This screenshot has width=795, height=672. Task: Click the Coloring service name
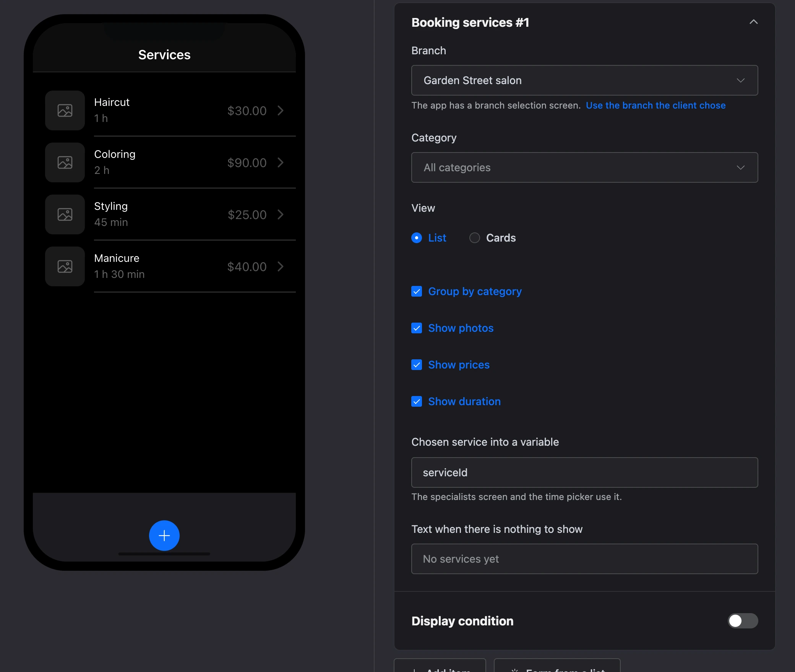[115, 154]
